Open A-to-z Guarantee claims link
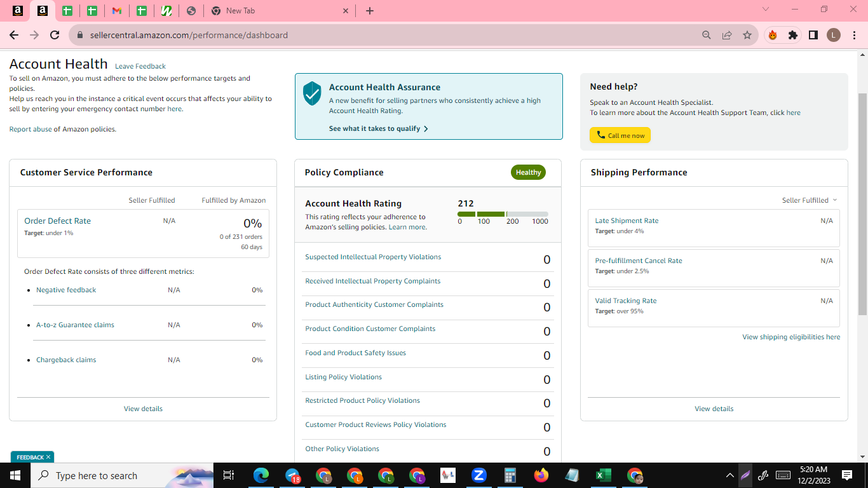 click(75, 325)
